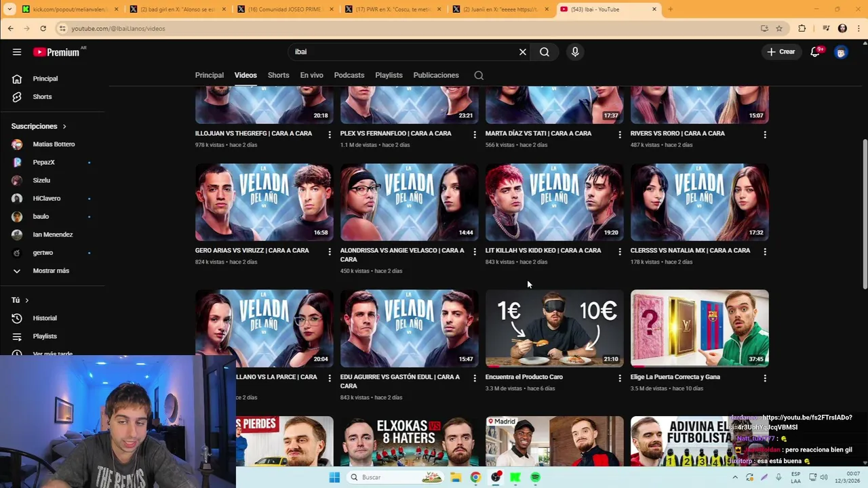Switch to the Shorts channel tab
This screenshot has width=868, height=488.
[x=278, y=75]
